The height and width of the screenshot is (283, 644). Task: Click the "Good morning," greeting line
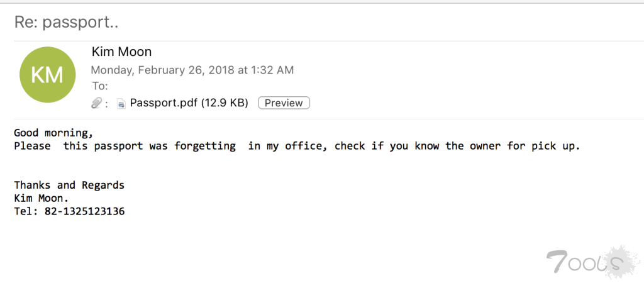pos(53,133)
